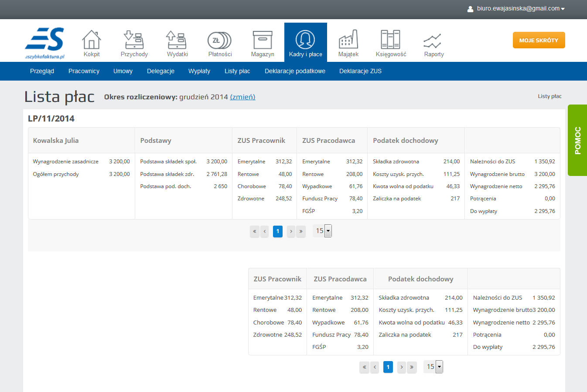Viewport: 587px width, 392px height.
Task: Click the user avatar icon beside email
Action: click(x=470, y=9)
